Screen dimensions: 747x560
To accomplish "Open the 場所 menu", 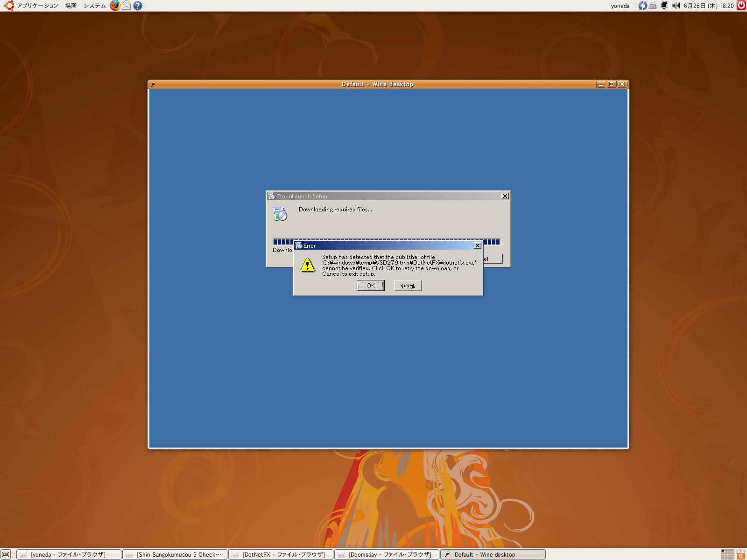I will pyautogui.click(x=71, y=6).
